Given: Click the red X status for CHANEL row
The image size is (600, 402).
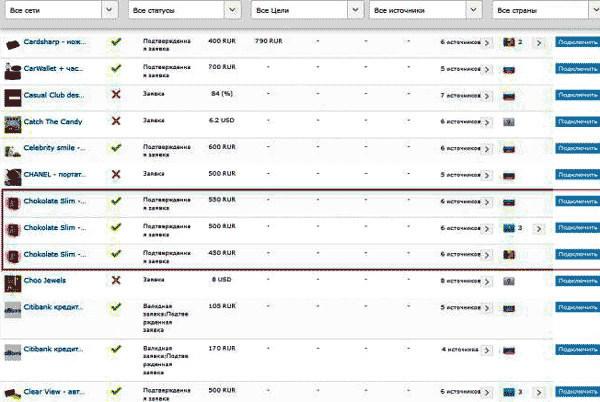Looking at the screenshot, I should coord(116,174).
